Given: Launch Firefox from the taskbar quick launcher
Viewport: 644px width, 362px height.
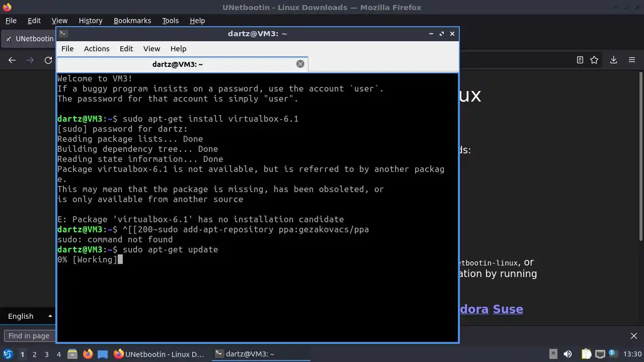Looking at the screenshot, I should [88, 354].
